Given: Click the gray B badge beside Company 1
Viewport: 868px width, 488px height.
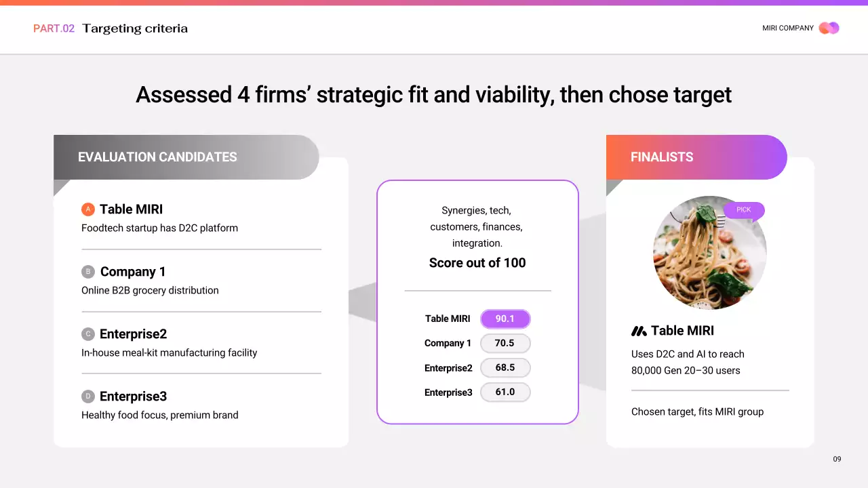Looking at the screenshot, I should point(88,272).
